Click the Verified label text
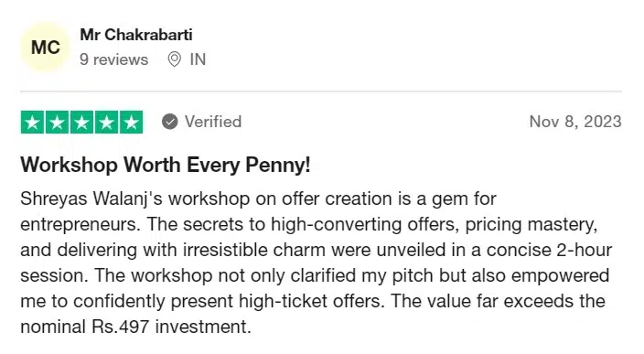This screenshot has width=644, height=354. point(213,122)
